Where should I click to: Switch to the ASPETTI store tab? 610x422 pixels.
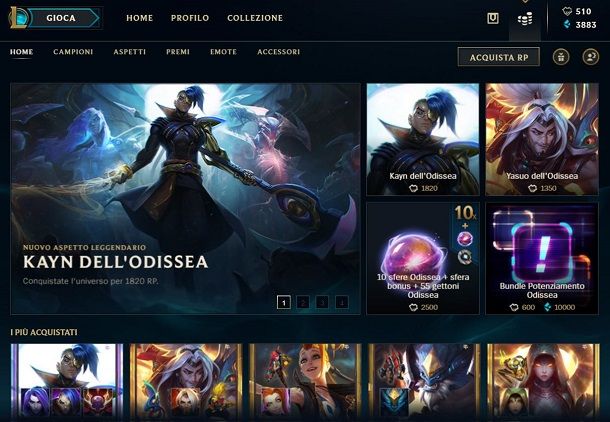tap(130, 52)
